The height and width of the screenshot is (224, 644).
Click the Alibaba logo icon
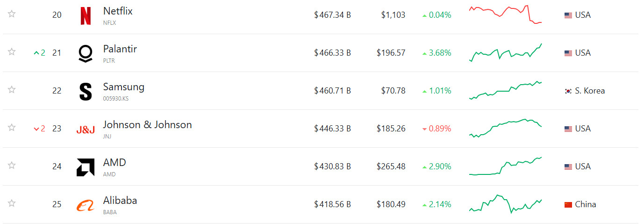click(86, 205)
